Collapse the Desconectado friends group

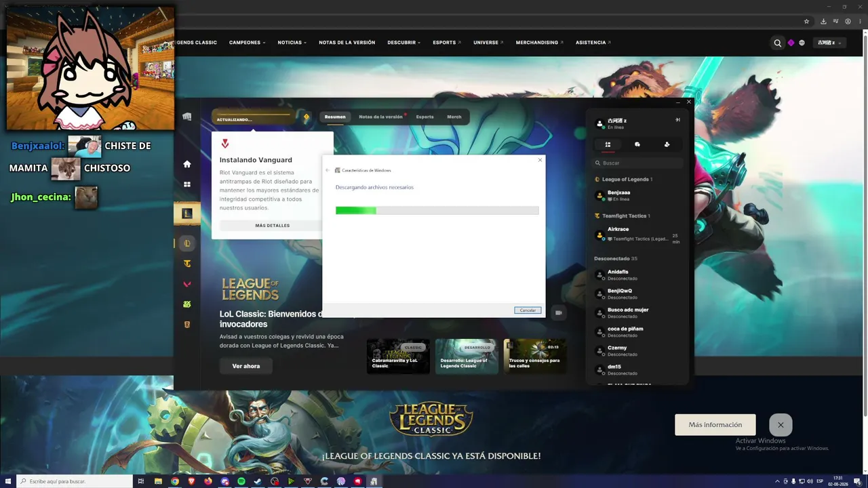point(616,258)
